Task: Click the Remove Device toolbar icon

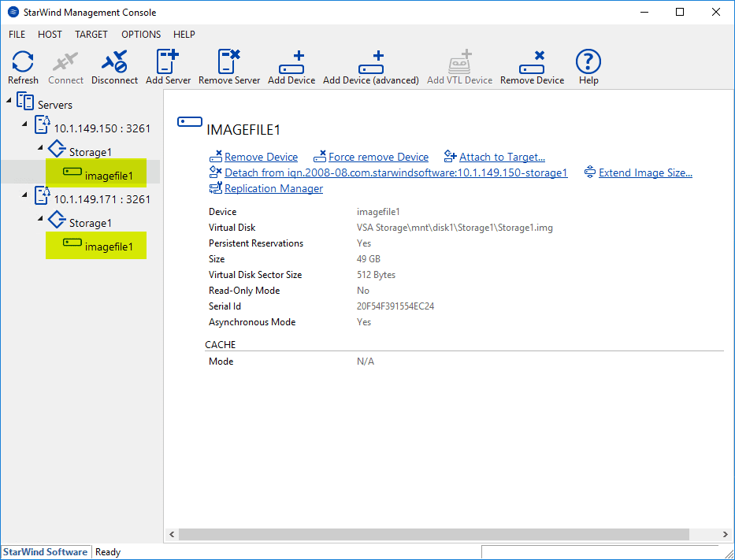Action: (532, 62)
